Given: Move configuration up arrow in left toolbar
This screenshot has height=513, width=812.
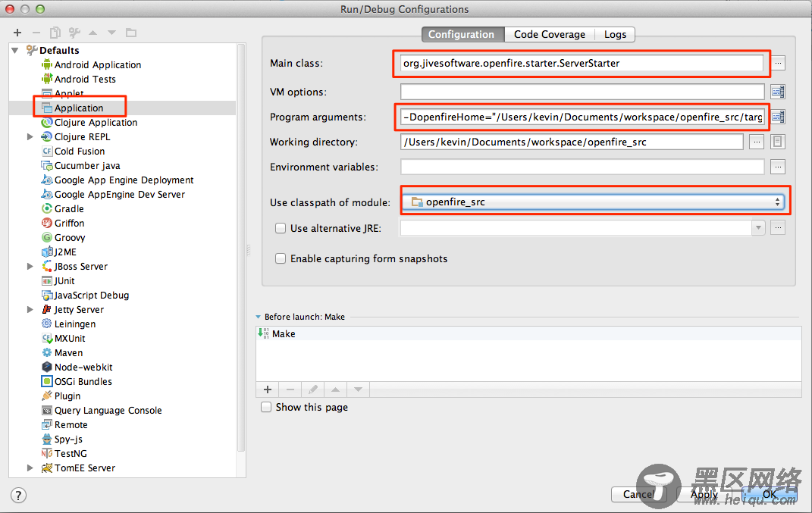Looking at the screenshot, I should click(x=93, y=33).
